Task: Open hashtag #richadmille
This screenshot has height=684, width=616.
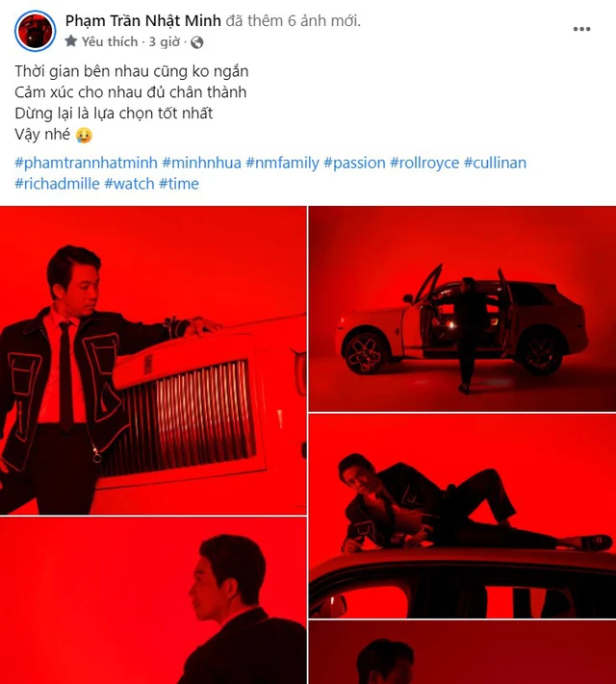Action: pos(57,184)
